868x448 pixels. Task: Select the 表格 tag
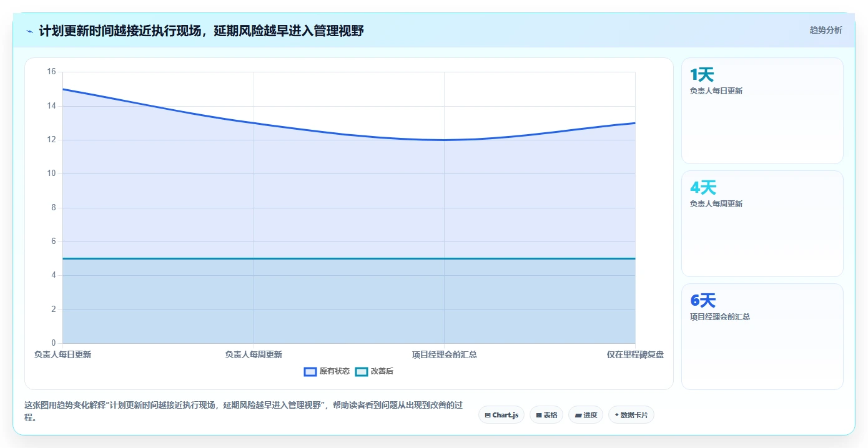click(546, 415)
